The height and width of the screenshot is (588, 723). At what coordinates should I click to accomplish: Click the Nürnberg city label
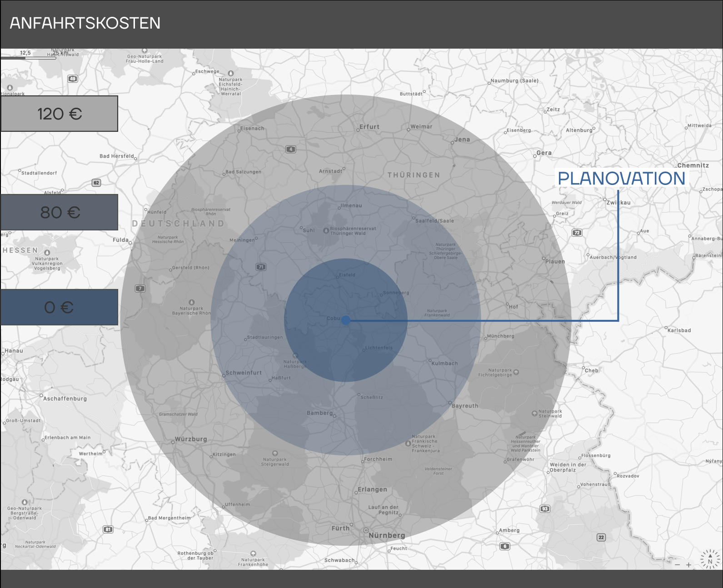tap(387, 535)
